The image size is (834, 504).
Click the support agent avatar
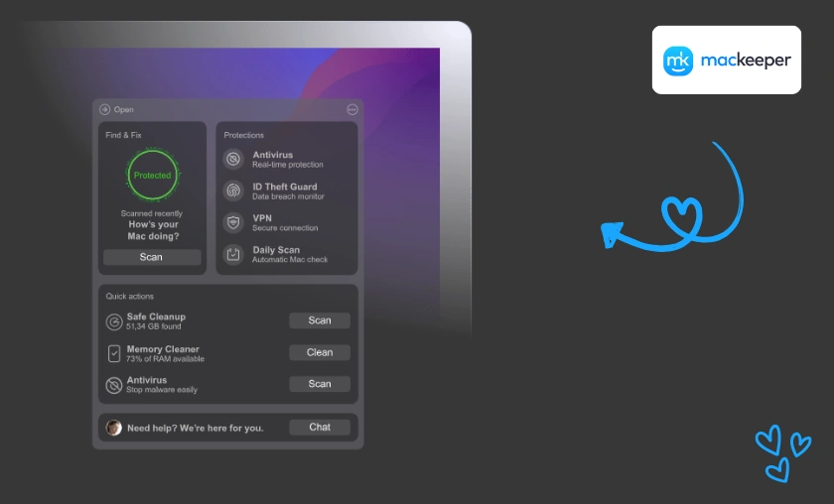tap(114, 428)
